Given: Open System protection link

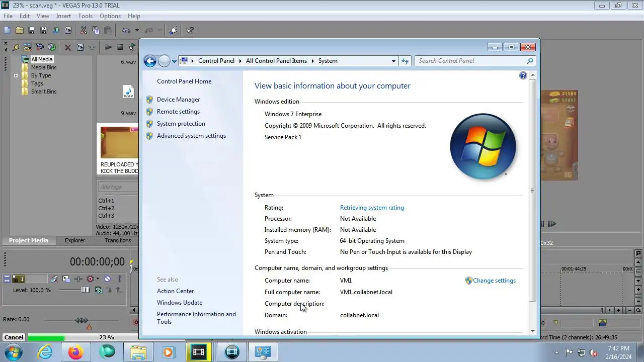Looking at the screenshot, I should tap(181, 124).
